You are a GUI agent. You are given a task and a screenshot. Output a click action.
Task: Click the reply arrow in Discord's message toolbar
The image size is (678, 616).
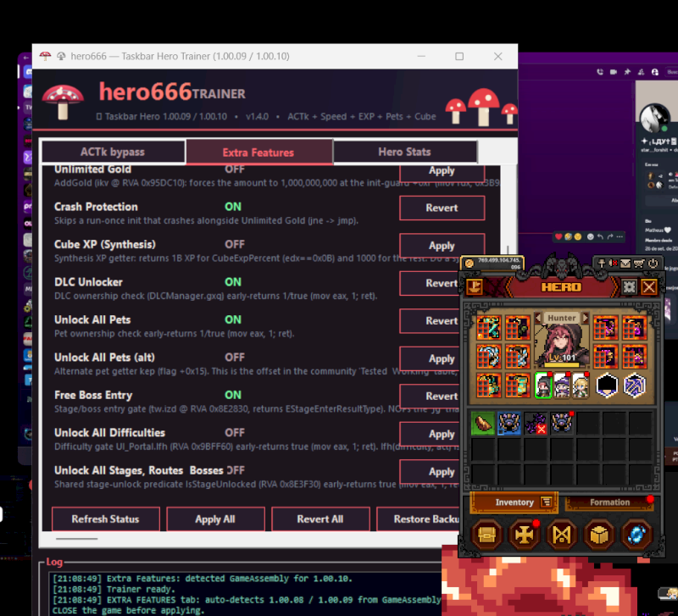[600, 237]
